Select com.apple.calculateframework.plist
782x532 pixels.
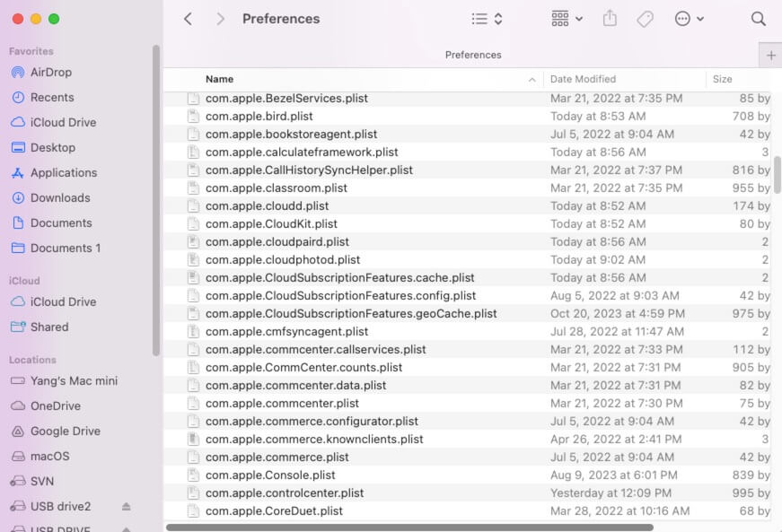coord(302,153)
